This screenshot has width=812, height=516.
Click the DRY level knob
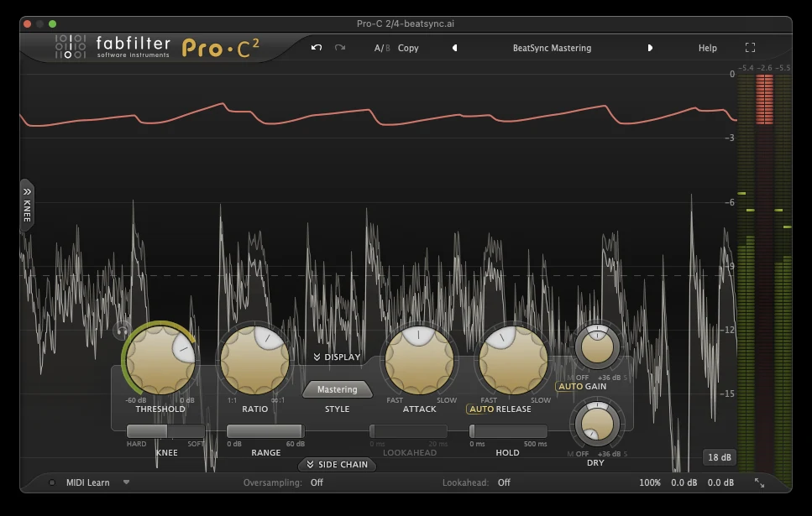(x=597, y=424)
